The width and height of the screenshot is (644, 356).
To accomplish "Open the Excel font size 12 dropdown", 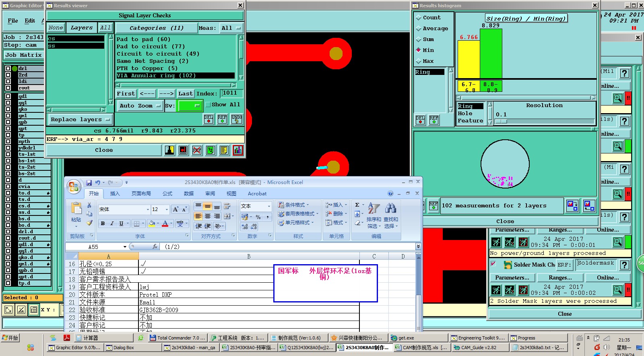I will 166,210.
